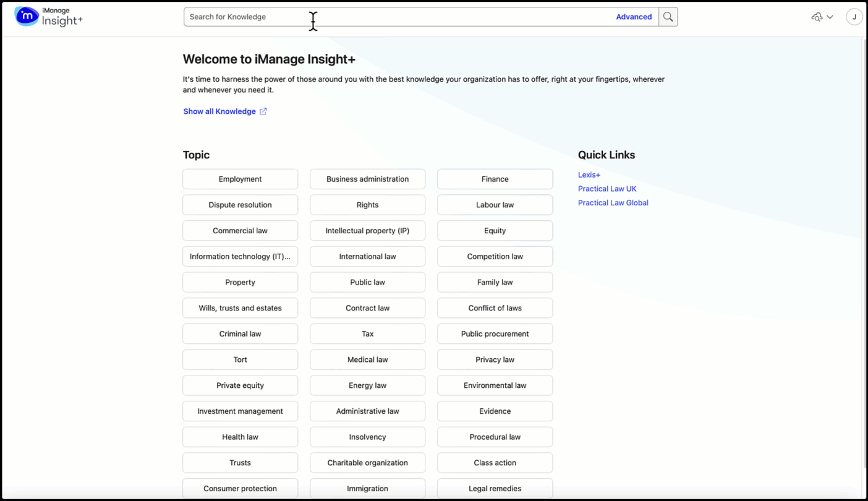
Task: Select the Competition law topic button
Action: click(x=495, y=257)
